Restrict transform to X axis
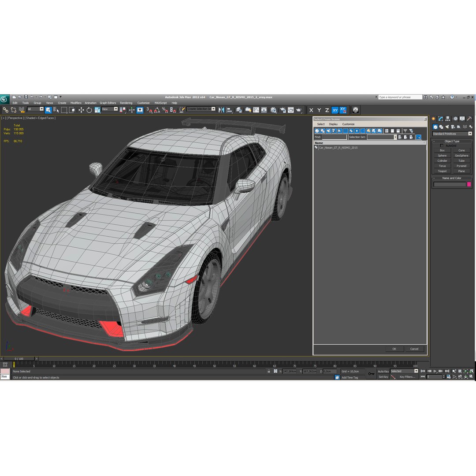The height and width of the screenshot is (476, 476). [311, 110]
